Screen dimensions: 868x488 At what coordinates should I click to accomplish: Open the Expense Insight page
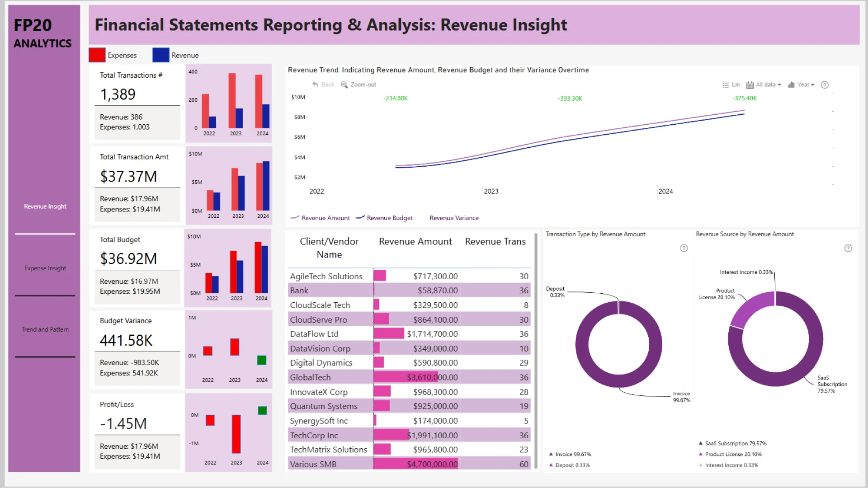tap(45, 268)
